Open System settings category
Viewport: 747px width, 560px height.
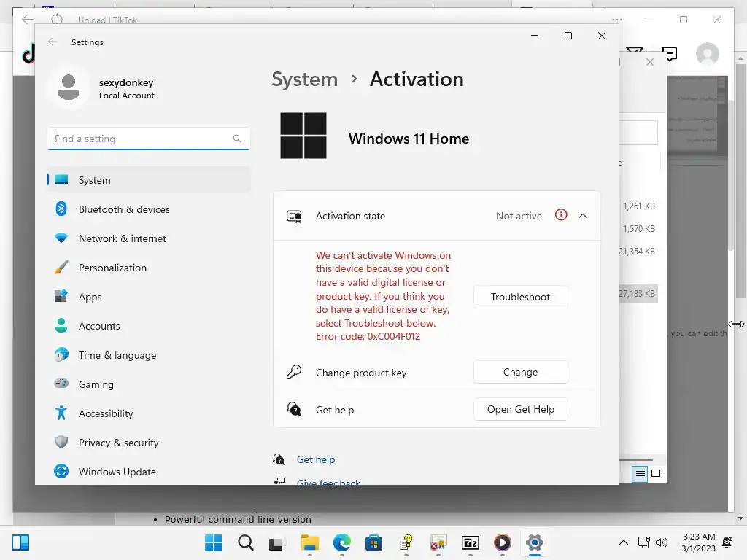[149, 180]
